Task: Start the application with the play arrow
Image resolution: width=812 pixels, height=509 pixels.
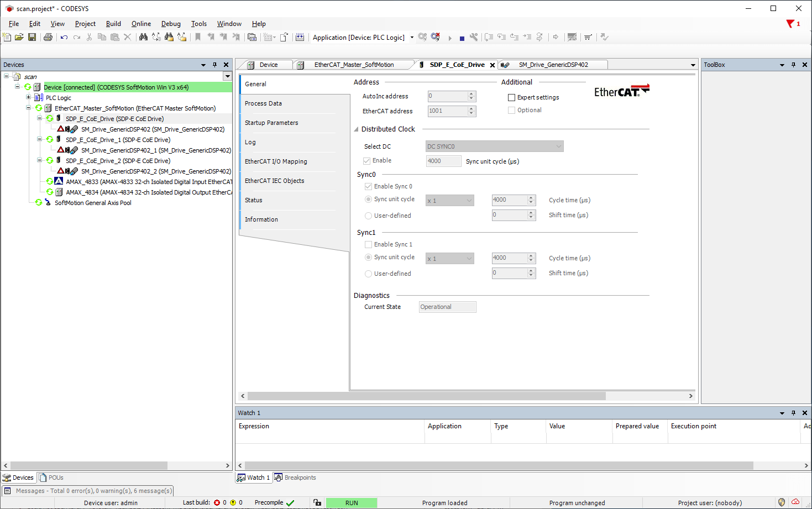Action: click(x=450, y=38)
